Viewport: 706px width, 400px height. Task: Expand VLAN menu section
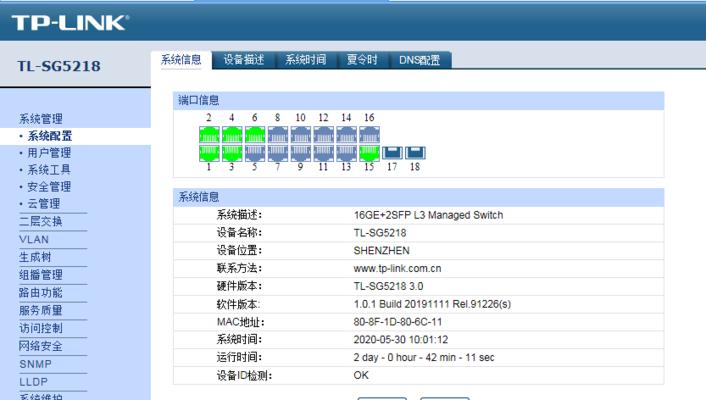click(x=34, y=239)
